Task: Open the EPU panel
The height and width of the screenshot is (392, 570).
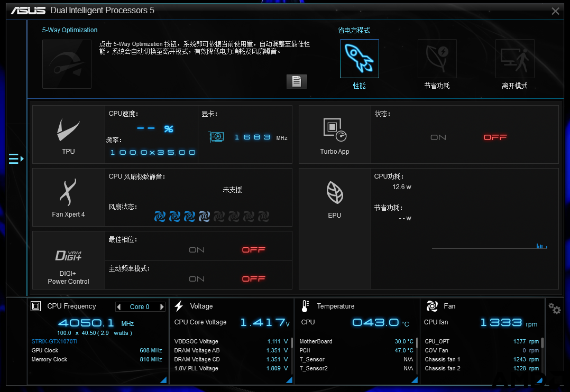Action: tap(335, 229)
